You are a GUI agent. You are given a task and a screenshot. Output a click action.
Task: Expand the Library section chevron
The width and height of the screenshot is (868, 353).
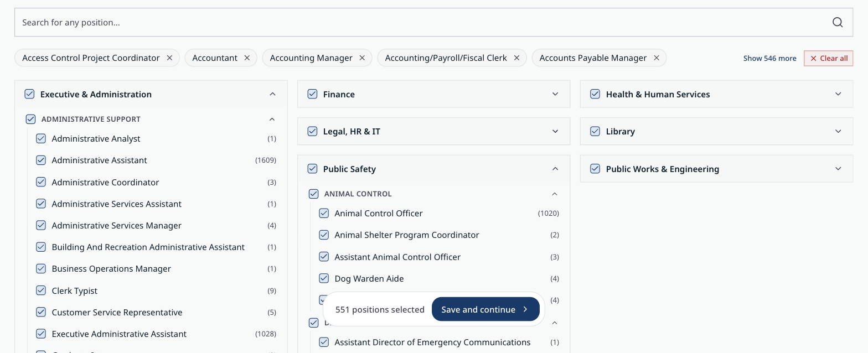(x=838, y=131)
